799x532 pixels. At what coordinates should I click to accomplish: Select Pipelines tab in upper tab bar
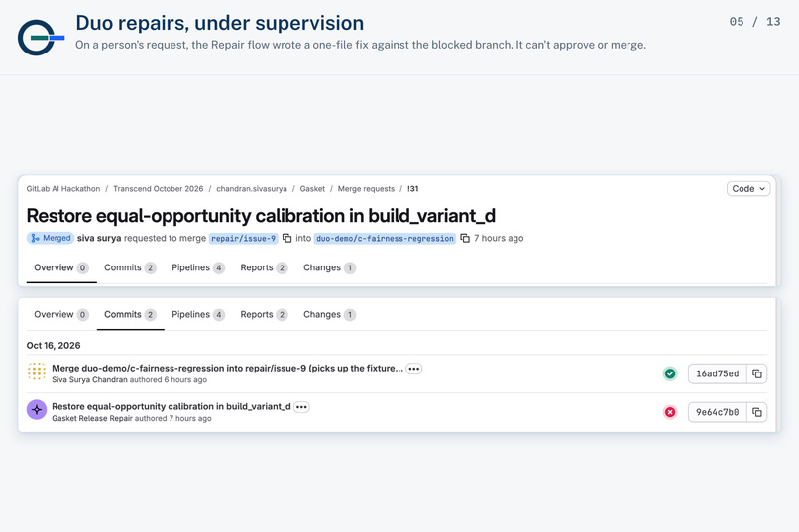[197, 267]
